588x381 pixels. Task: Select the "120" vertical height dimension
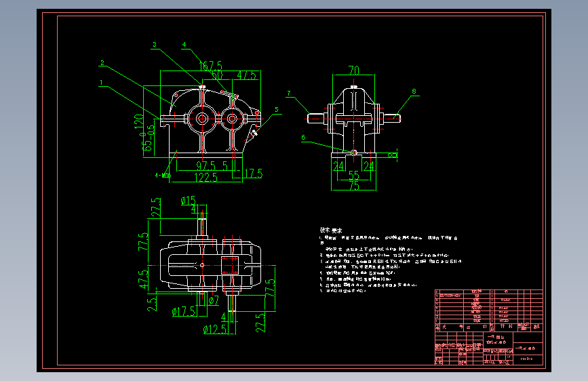(138, 121)
